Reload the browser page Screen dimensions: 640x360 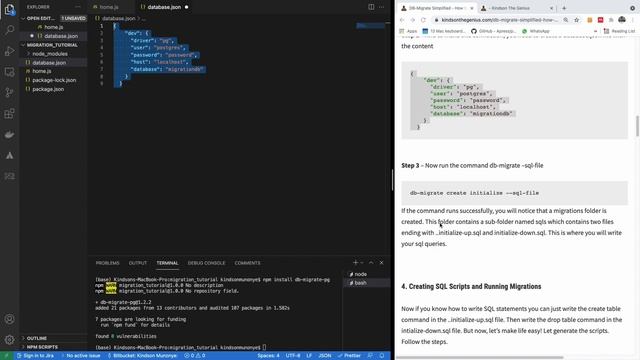coord(423,20)
